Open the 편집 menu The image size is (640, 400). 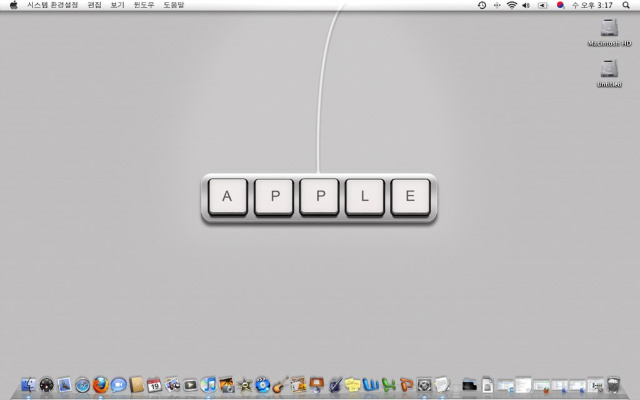coord(94,5)
